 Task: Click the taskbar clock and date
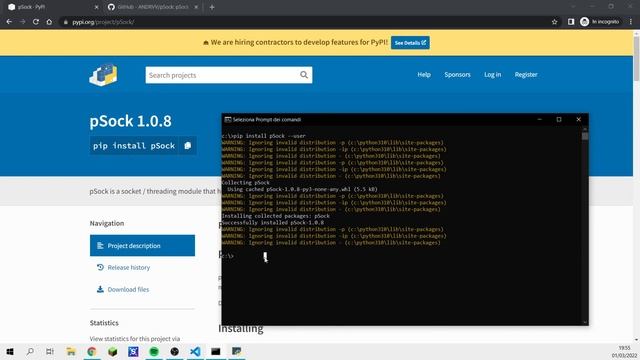pos(624,352)
